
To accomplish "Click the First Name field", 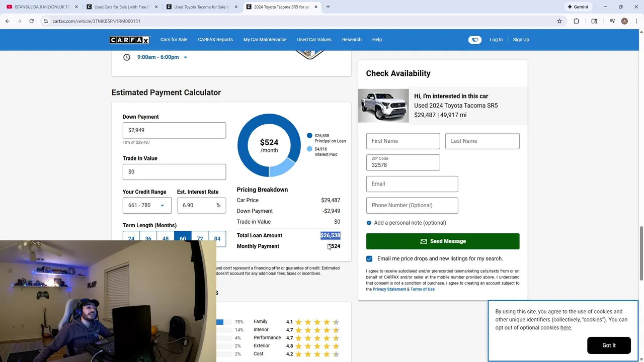I will (403, 141).
